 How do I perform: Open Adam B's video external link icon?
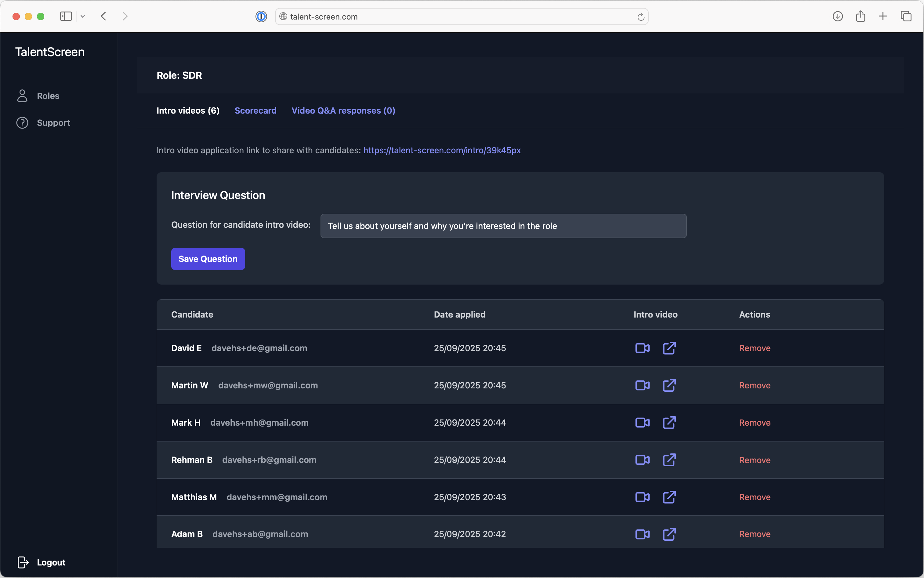[669, 534]
